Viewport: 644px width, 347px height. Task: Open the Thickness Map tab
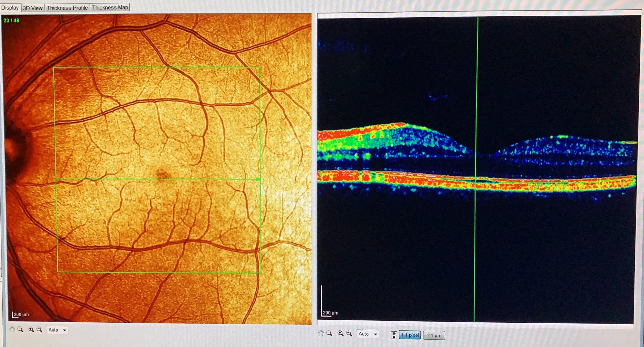pyautogui.click(x=110, y=8)
